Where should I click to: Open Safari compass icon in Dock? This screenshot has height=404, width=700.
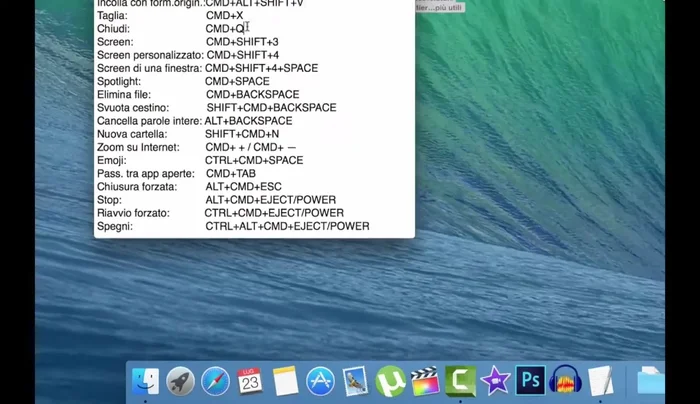coord(215,381)
